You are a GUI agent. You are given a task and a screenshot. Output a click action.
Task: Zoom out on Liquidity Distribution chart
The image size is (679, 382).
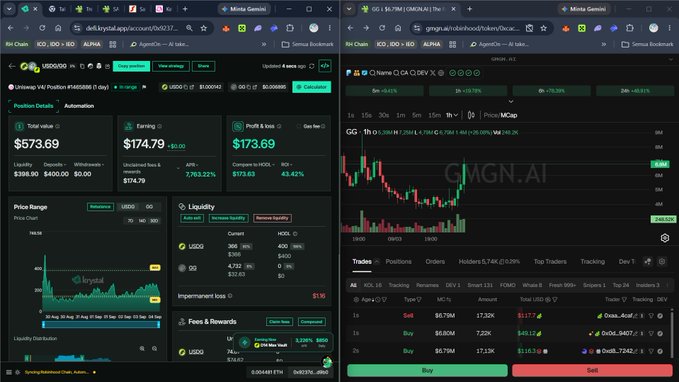pyautogui.click(x=155, y=348)
